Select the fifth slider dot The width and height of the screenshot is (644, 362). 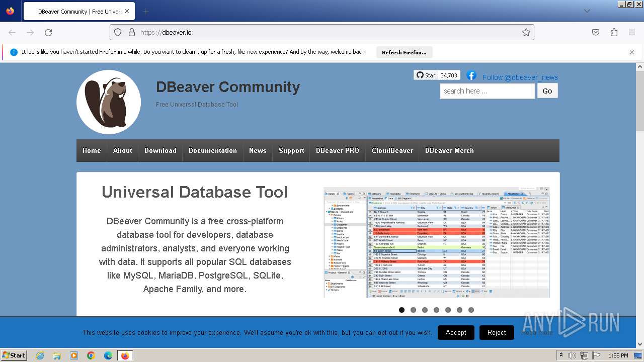[x=448, y=310]
